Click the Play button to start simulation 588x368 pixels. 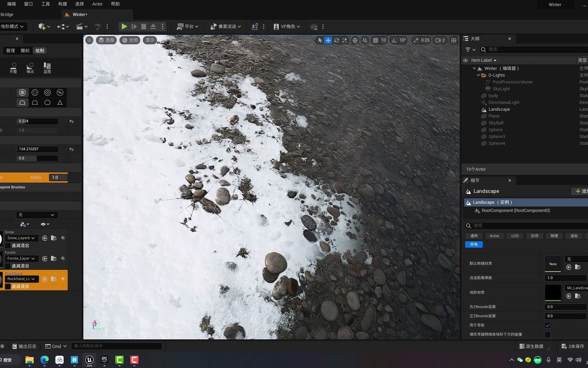point(124,26)
